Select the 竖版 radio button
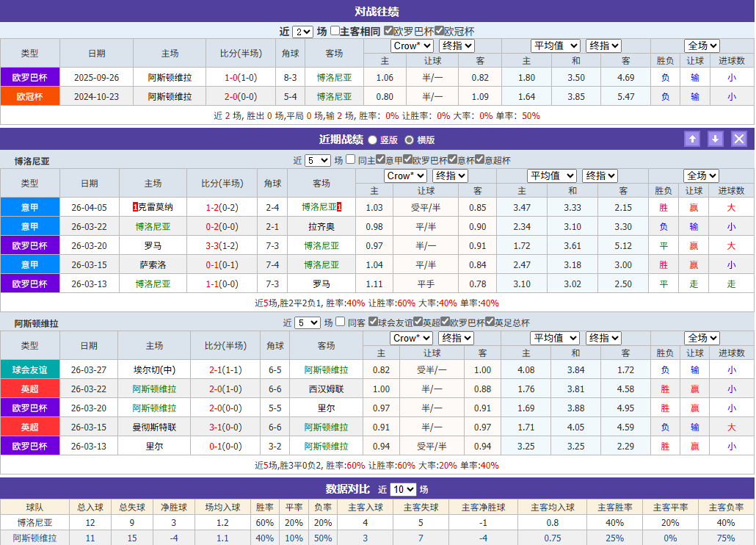The image size is (756, 545). coord(372,140)
